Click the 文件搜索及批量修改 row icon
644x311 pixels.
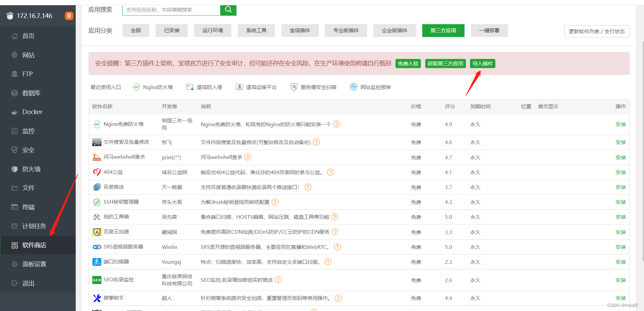coord(97,142)
